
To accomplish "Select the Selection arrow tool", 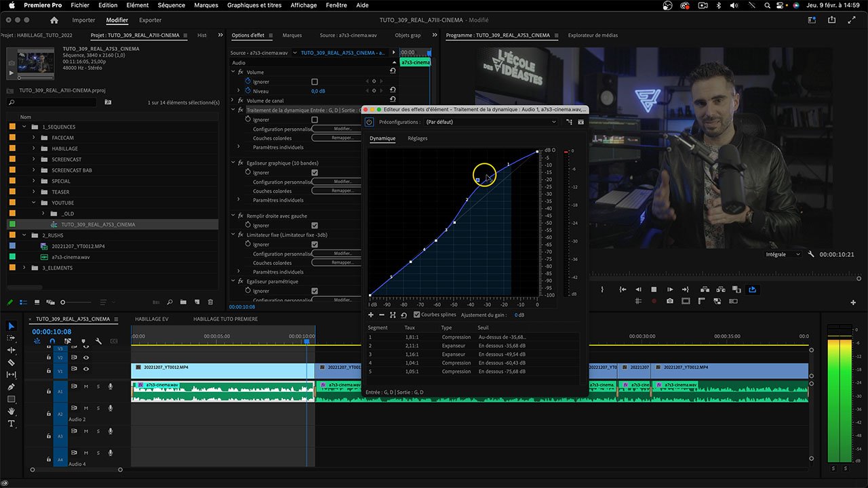I will coord(11,326).
